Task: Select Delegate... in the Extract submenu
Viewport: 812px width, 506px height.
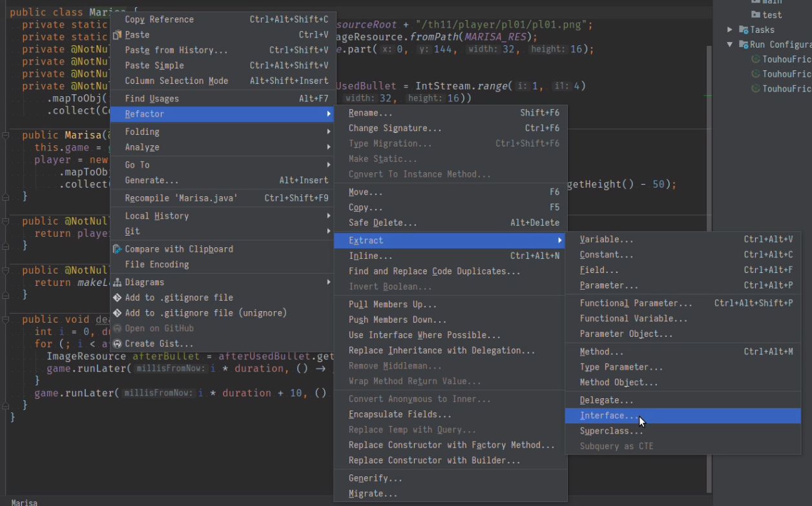Action: 683,401
